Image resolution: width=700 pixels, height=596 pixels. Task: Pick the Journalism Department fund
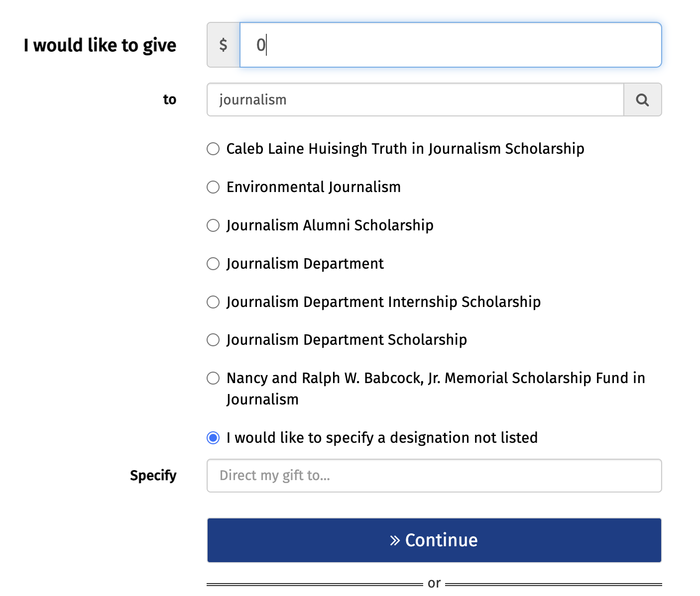(213, 264)
